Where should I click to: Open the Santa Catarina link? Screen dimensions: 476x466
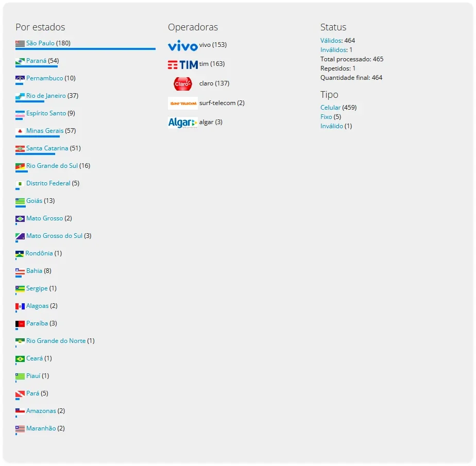[47, 148]
